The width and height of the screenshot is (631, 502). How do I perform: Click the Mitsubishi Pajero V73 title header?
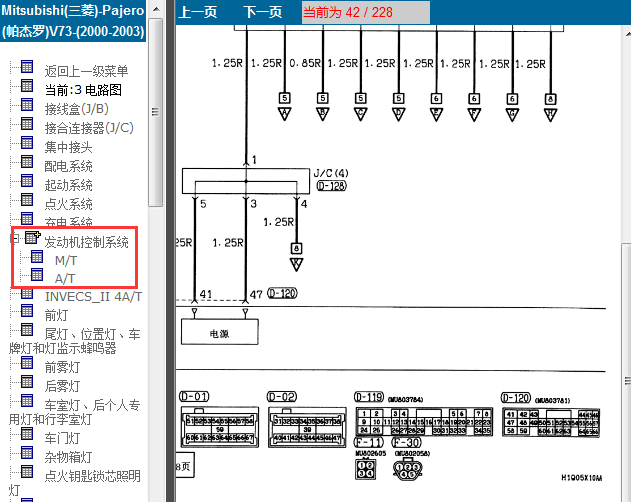[73, 21]
